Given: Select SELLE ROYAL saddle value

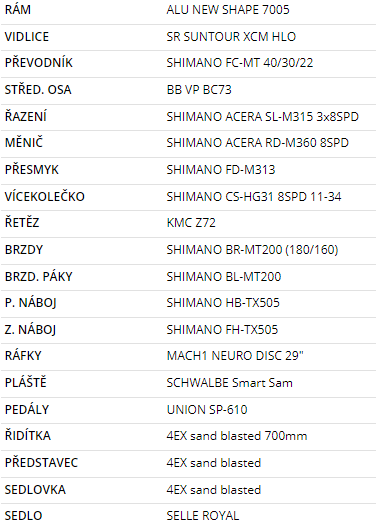Looking at the screenshot, I should 203,516.
